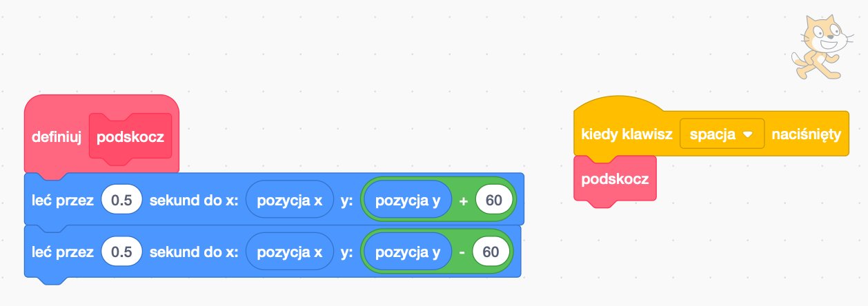The height and width of the screenshot is (306, 868).
Task: Click 0.5 seconds field in the first glide block
Action: point(121,200)
